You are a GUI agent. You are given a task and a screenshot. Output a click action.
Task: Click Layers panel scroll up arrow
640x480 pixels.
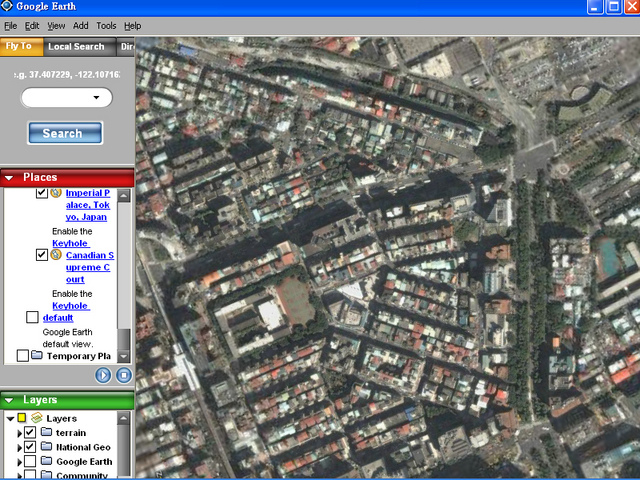124,418
